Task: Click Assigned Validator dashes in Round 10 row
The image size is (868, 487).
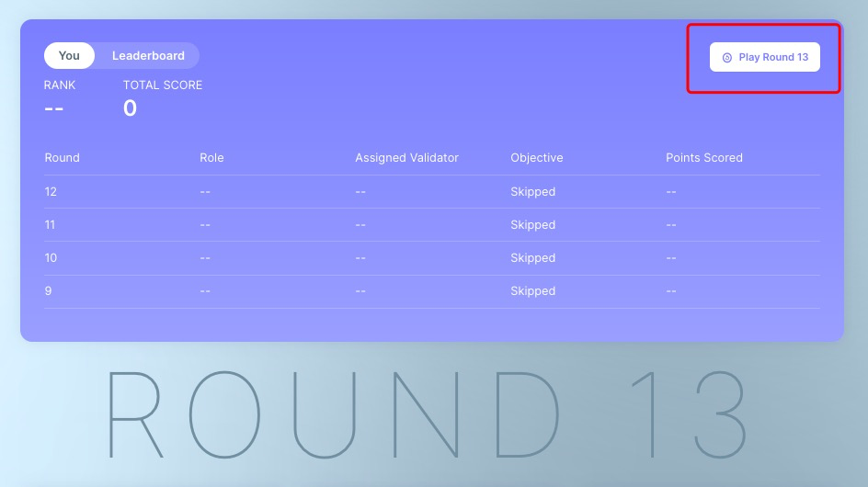Action: pyautogui.click(x=360, y=258)
